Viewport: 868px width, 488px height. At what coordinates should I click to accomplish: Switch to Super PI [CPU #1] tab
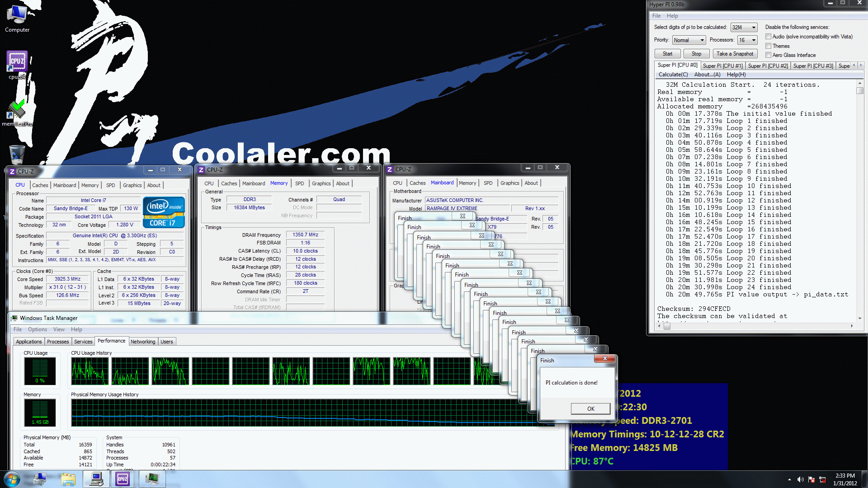coord(722,66)
